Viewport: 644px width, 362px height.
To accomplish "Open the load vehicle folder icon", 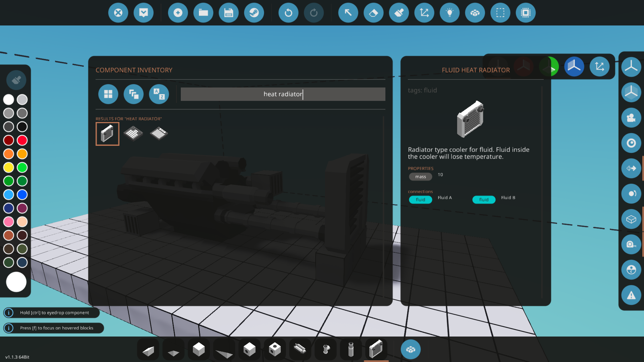I will (203, 13).
